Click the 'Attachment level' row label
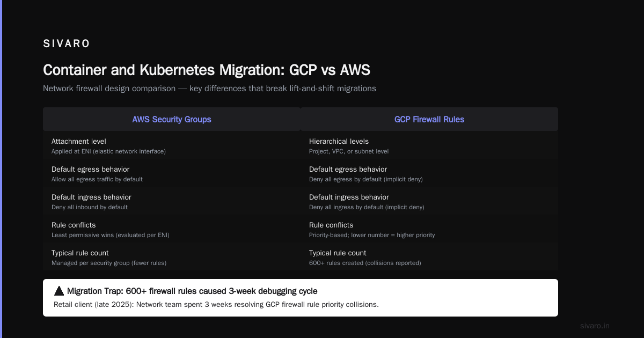This screenshot has width=644, height=338. tap(79, 142)
